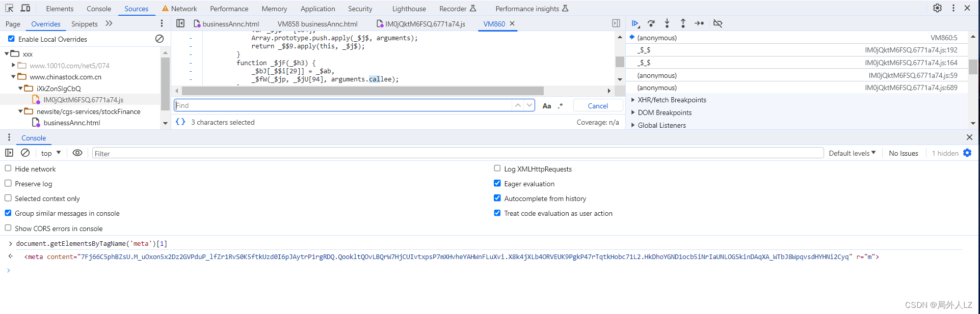Open the Sources navigator three-dot menu

[x=162, y=23]
